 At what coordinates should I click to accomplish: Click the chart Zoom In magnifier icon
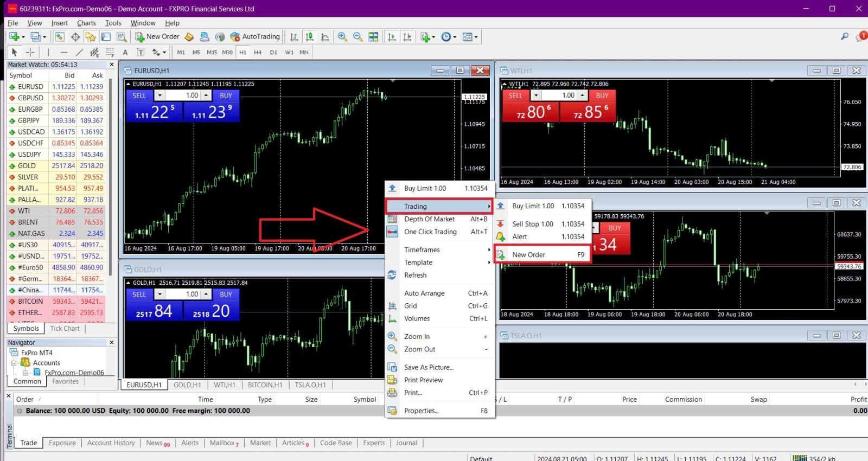tap(342, 37)
